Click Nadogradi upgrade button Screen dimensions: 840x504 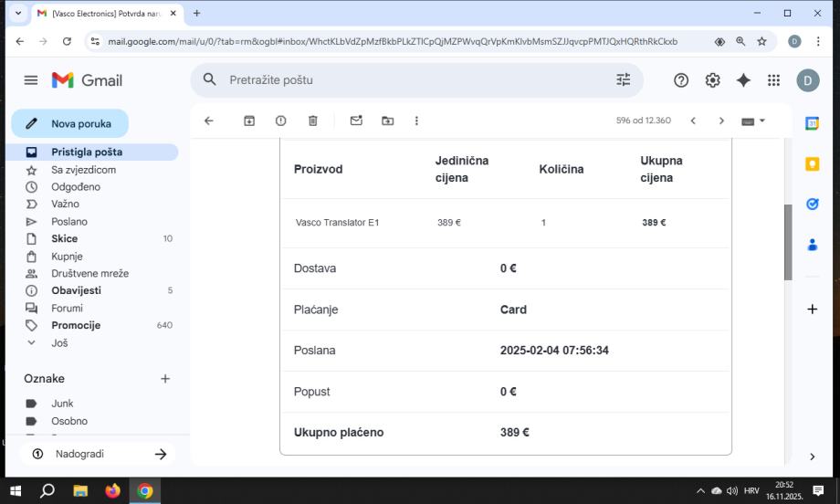pyautogui.click(x=99, y=454)
